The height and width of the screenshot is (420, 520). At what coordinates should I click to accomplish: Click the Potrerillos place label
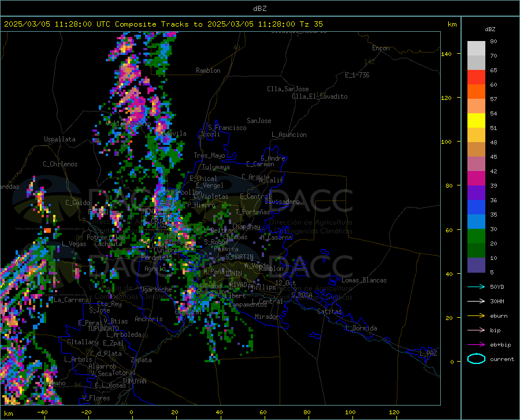[x=106, y=237]
